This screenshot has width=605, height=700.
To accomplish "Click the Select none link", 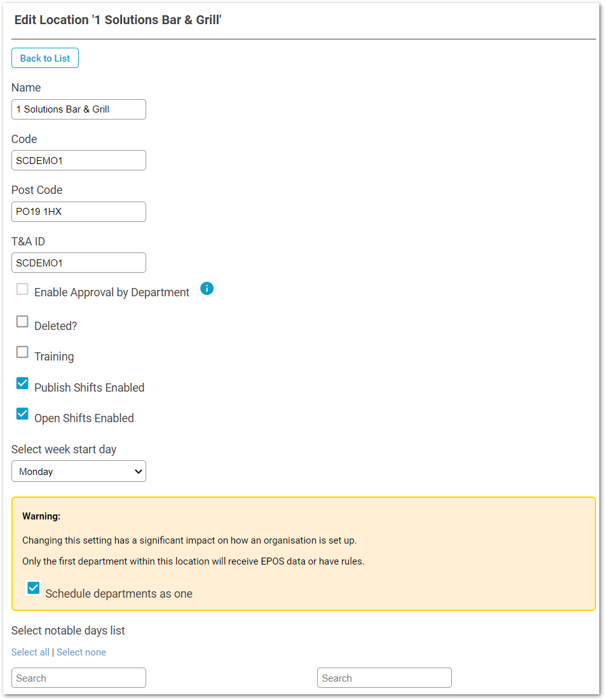I will coord(81,652).
